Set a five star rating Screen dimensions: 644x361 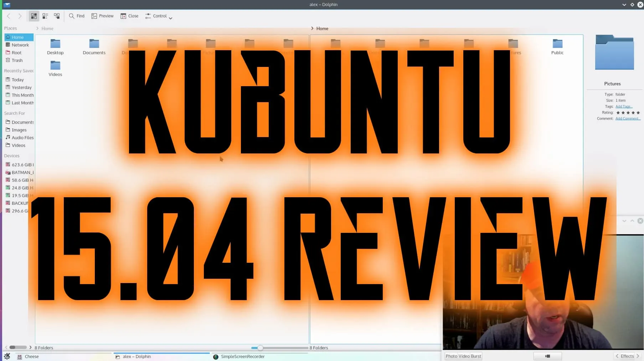click(638, 113)
